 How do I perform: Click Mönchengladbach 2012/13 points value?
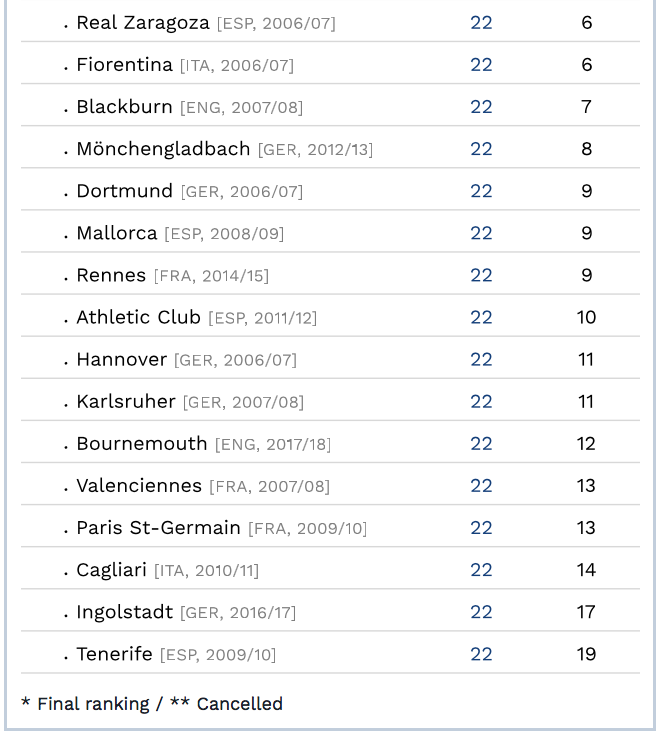tap(481, 149)
